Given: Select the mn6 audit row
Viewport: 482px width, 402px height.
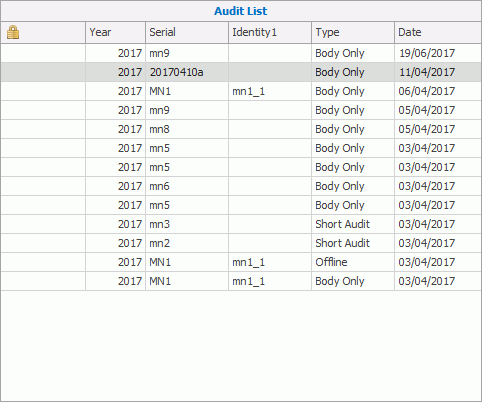Looking at the screenshot, I should [241, 186].
